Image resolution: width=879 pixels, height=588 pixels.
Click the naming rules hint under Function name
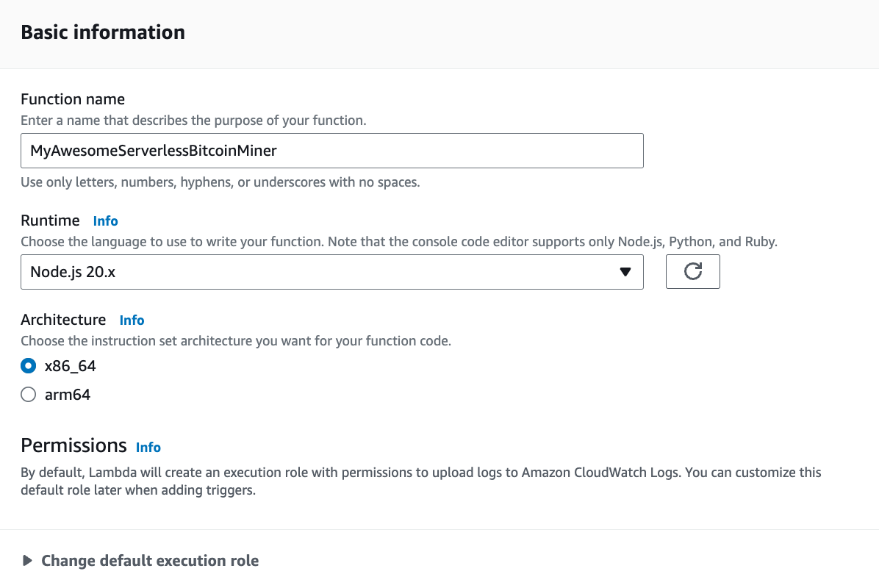[x=220, y=182]
